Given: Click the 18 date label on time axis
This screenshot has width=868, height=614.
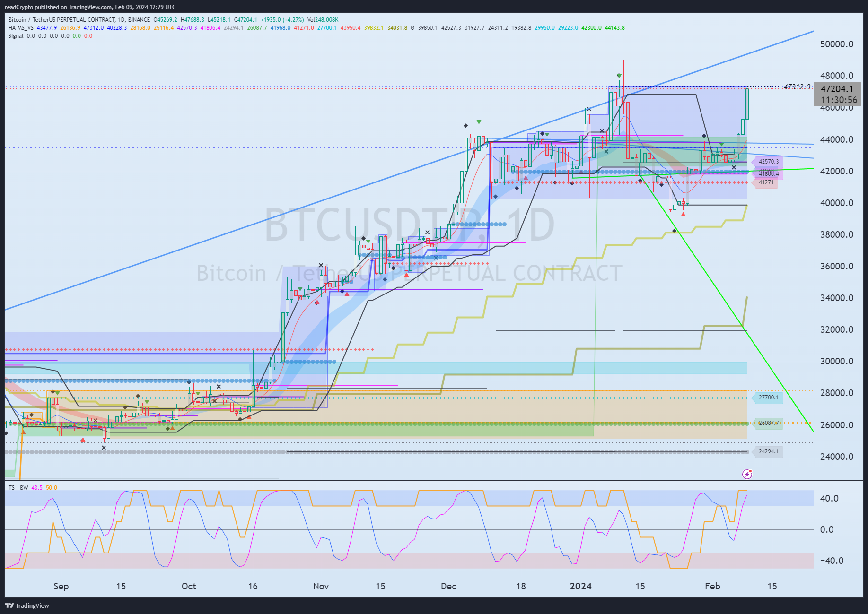Looking at the screenshot, I should click(521, 586).
